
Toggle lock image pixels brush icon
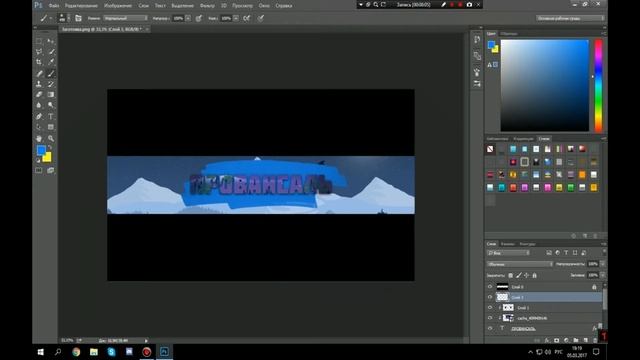[519, 276]
